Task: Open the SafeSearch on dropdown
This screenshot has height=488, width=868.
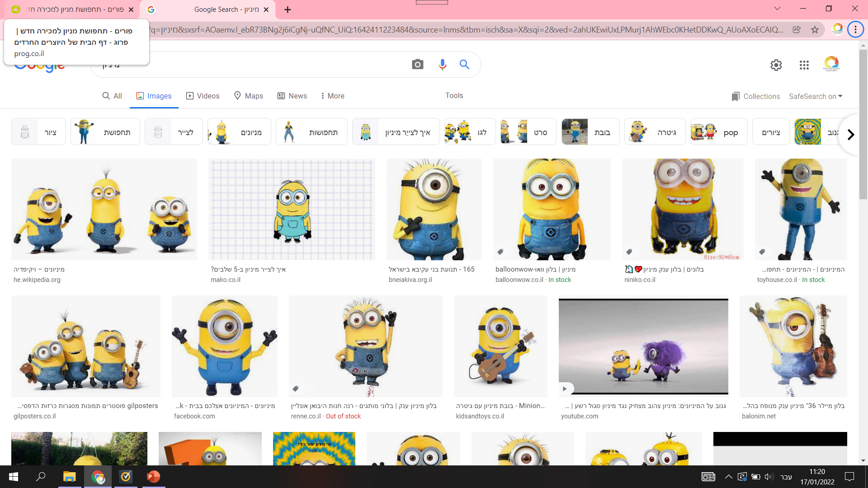Action: point(816,96)
